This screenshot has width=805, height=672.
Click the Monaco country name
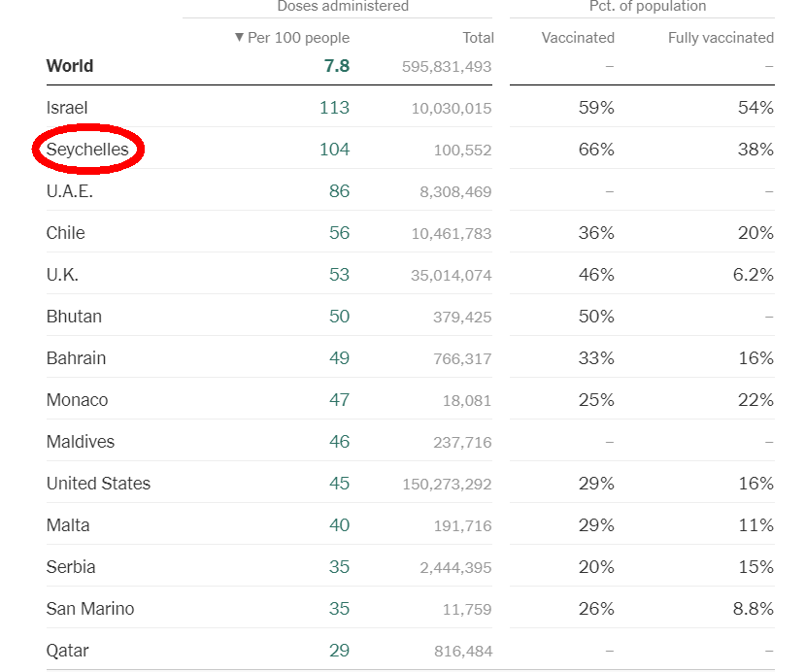[x=77, y=400]
